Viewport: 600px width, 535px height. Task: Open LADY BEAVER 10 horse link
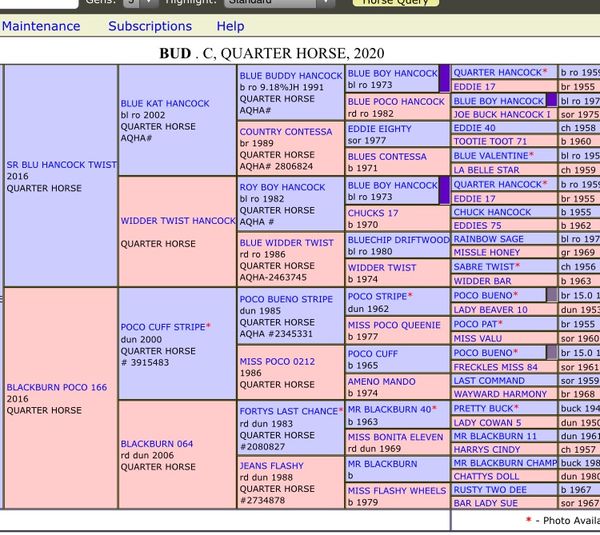click(491, 310)
